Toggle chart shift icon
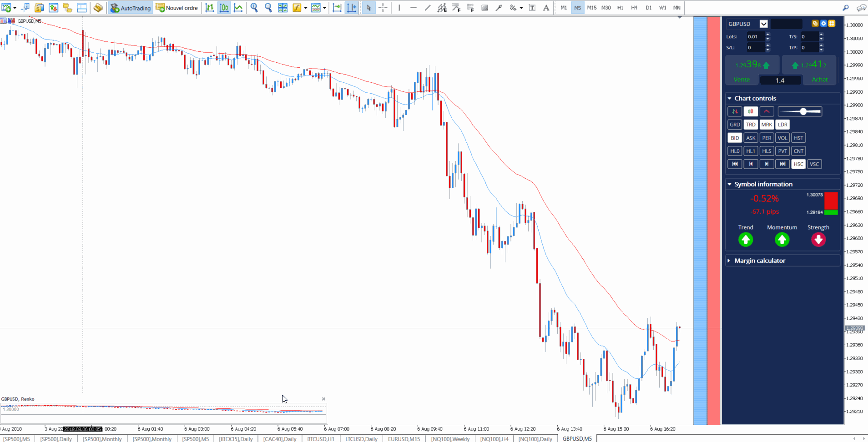Image resolution: width=868 pixels, height=442 pixels. click(352, 8)
